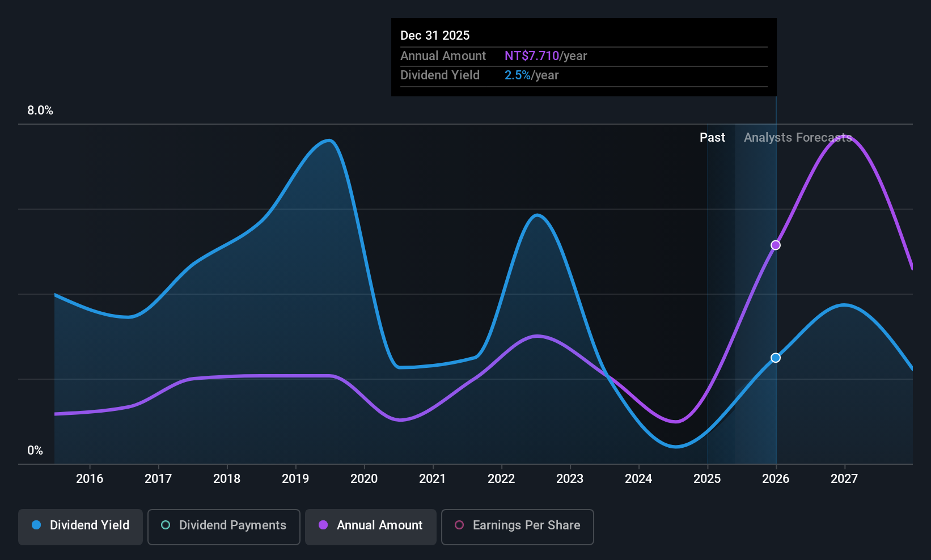Click the 'Analysts Forecasts' region label
This screenshot has height=560, width=931.
(798, 137)
